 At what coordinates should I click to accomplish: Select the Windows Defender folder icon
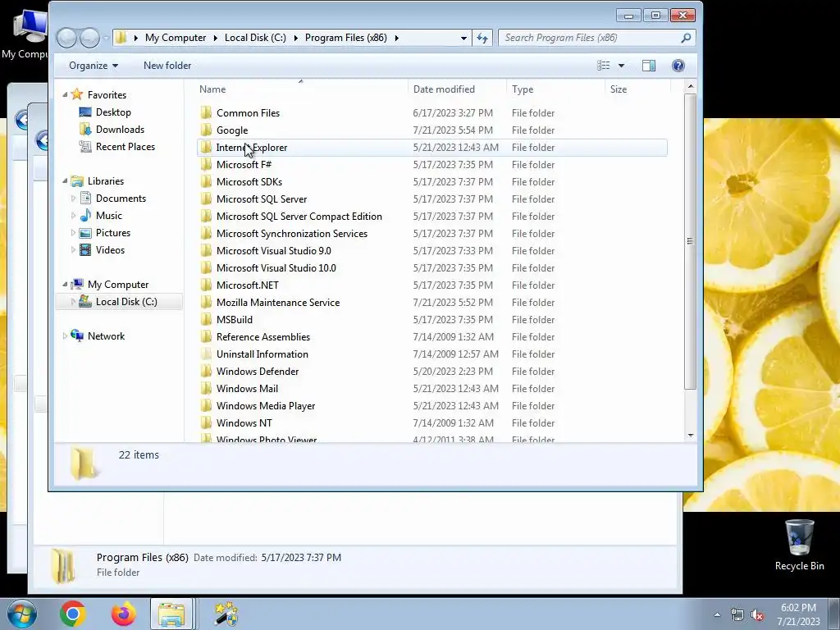point(206,372)
